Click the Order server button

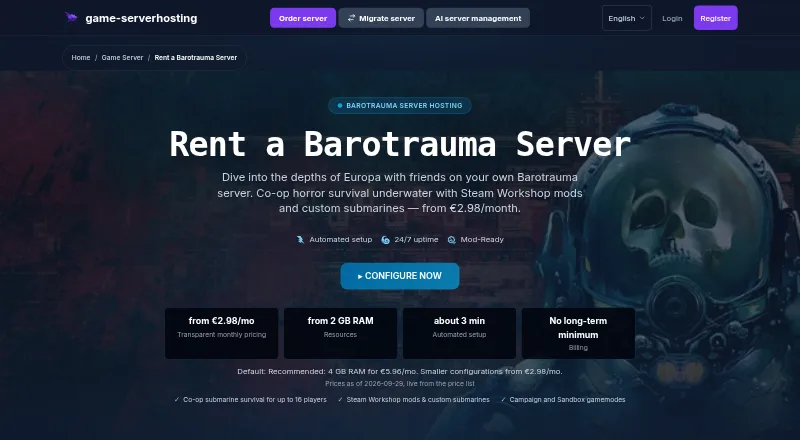click(303, 18)
